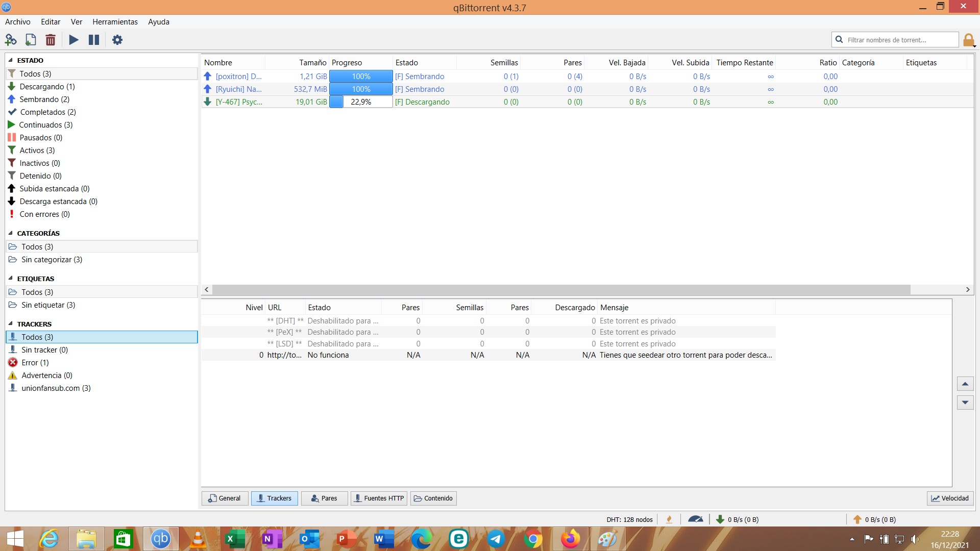The height and width of the screenshot is (551, 980).
Task: Open VLC from the taskbar
Action: [x=198, y=539]
